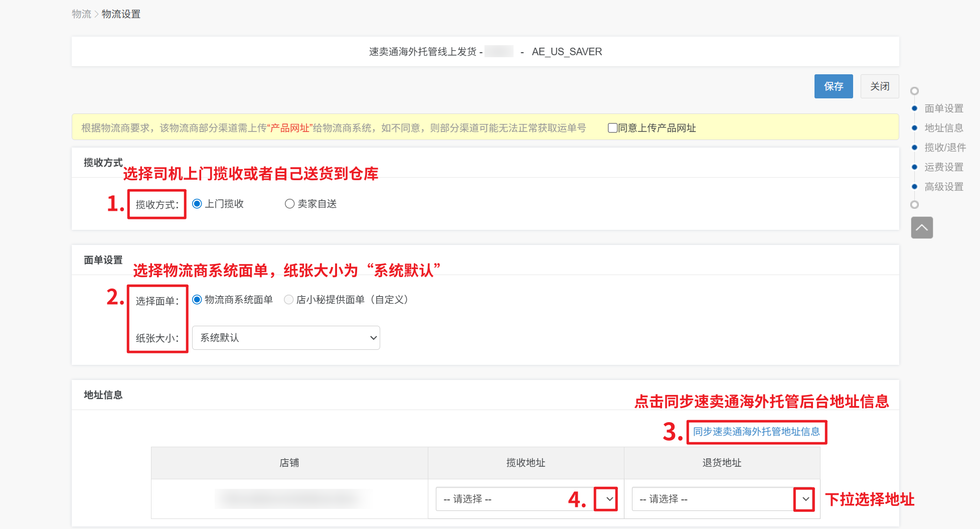Jump to 地址信息 in side navigation
980x529 pixels.
pos(943,128)
